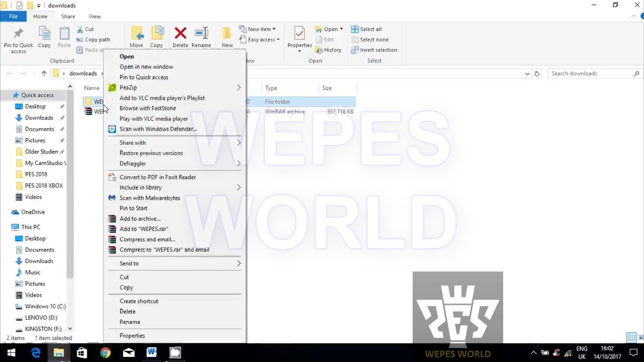Image resolution: width=644 pixels, height=362 pixels.
Task: Collapse the ribbon with the chevron
Action: [633, 17]
